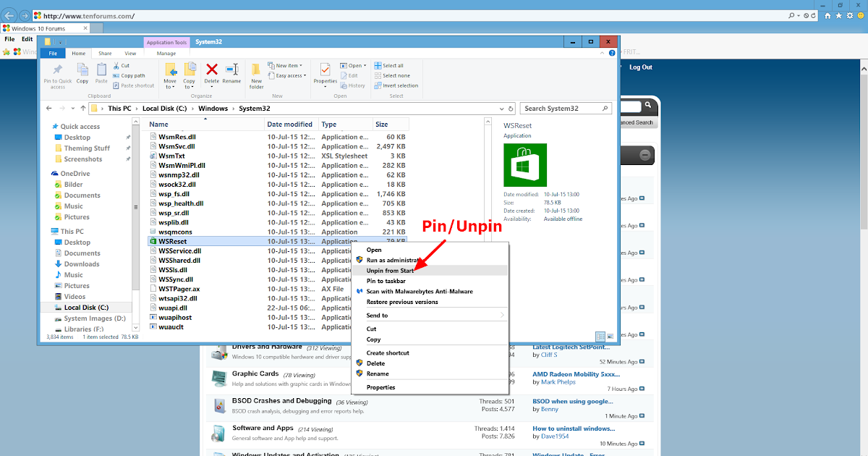Click the browser back button

(x=9, y=15)
